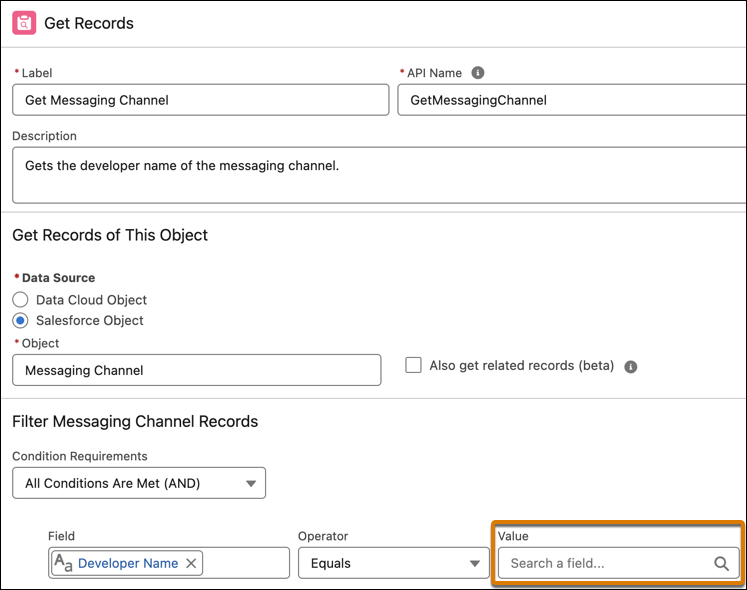The height and width of the screenshot is (590, 747).
Task: Edit the Label input field
Action: [201, 100]
